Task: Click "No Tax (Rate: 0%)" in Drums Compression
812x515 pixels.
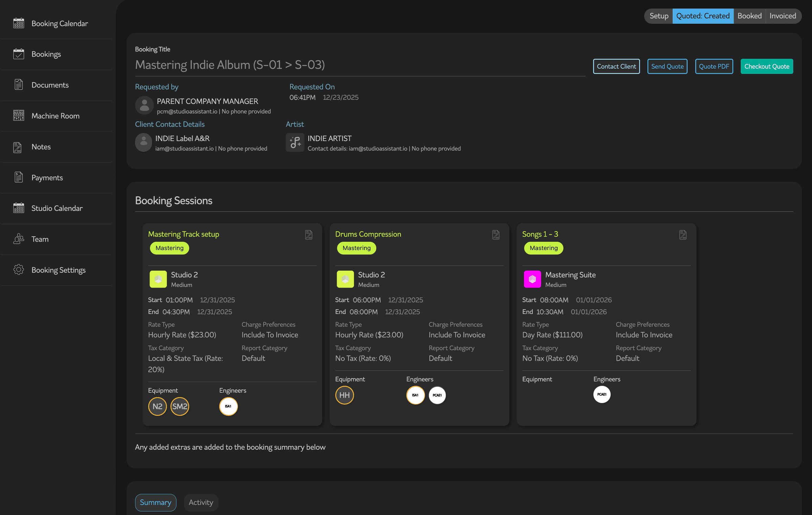Action: pyautogui.click(x=363, y=358)
